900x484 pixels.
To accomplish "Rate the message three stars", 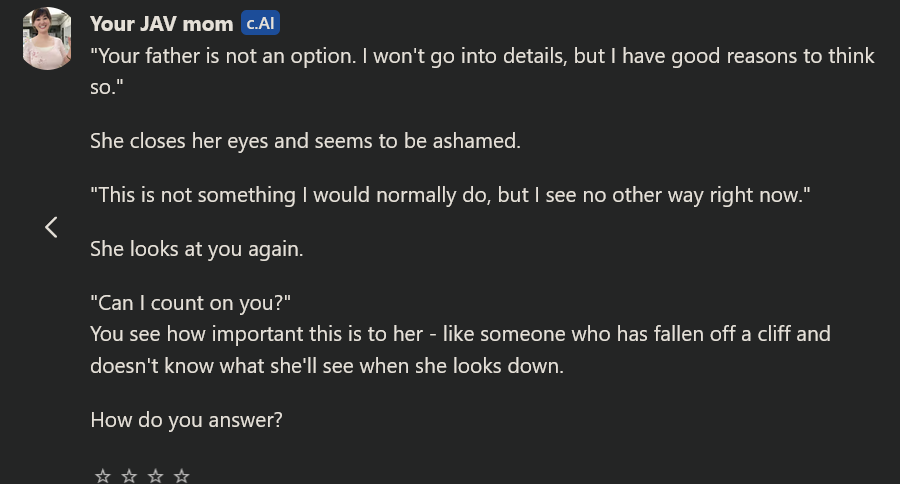I will point(156,475).
